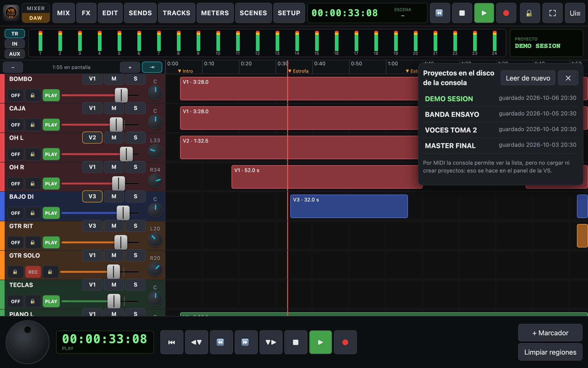The width and height of the screenshot is (588, 368).
Task: Toggle the lock icon in top bar
Action: click(x=530, y=13)
